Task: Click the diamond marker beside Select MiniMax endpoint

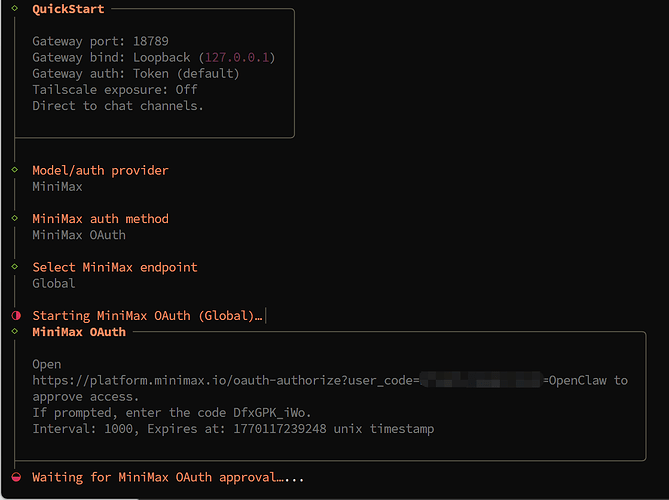Action: pyautogui.click(x=15, y=267)
